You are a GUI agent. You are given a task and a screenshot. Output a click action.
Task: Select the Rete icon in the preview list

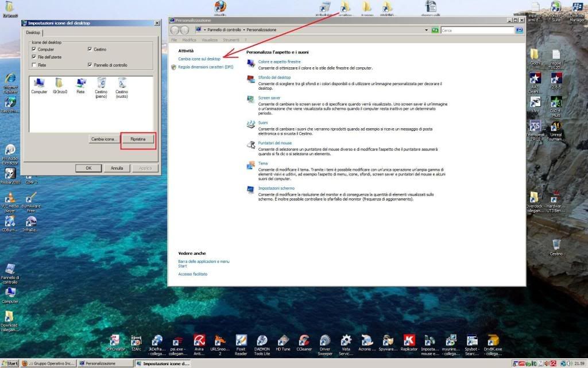coord(80,84)
